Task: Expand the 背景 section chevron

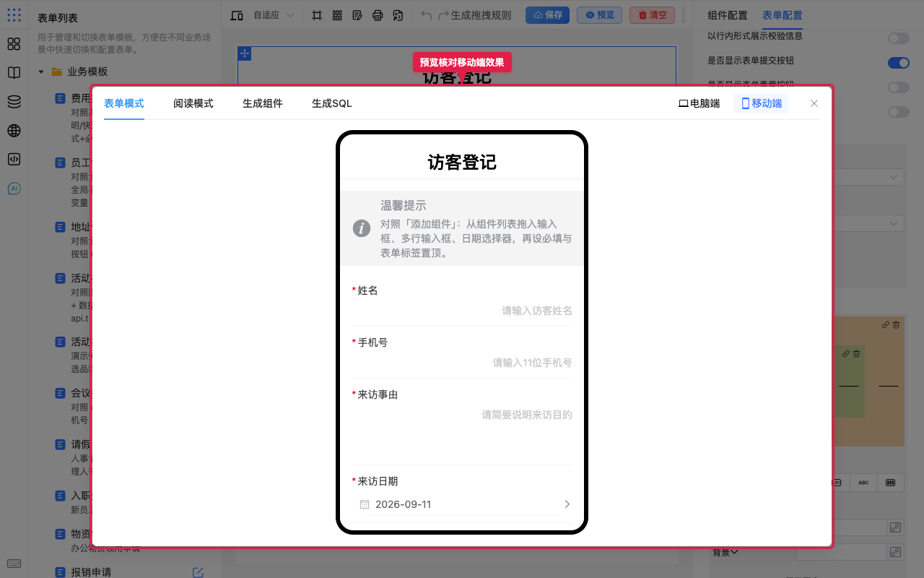Action: click(x=734, y=553)
